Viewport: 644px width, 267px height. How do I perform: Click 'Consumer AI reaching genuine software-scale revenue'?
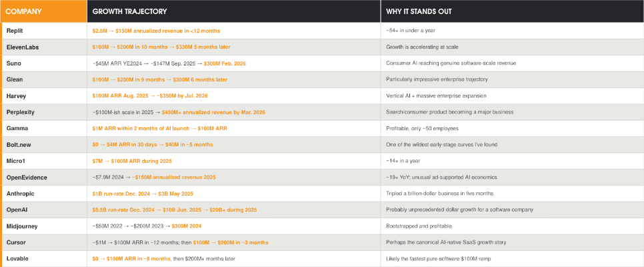click(x=512, y=63)
